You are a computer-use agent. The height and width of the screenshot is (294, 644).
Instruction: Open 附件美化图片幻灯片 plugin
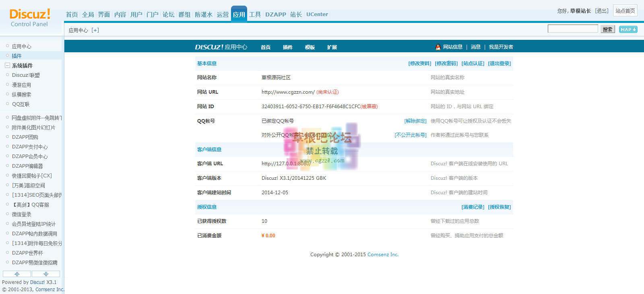pyautogui.click(x=33, y=127)
